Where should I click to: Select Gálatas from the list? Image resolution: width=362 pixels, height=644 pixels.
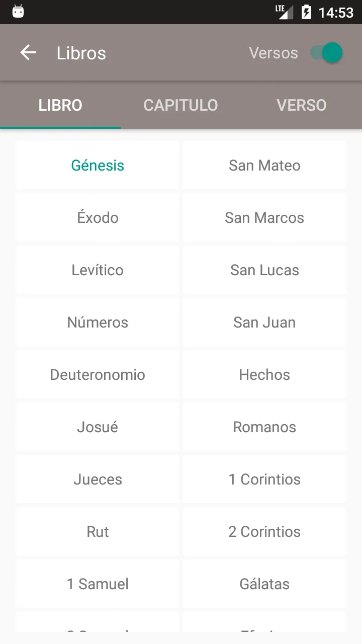(x=264, y=584)
